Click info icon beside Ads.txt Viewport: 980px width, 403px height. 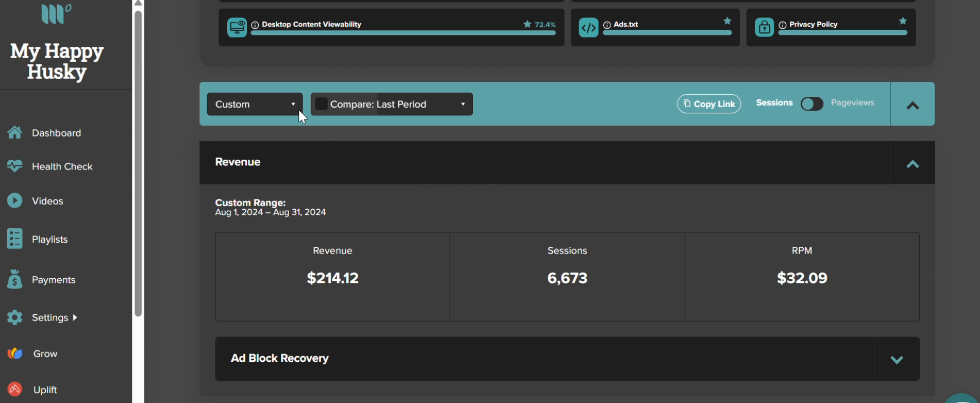[607, 25]
